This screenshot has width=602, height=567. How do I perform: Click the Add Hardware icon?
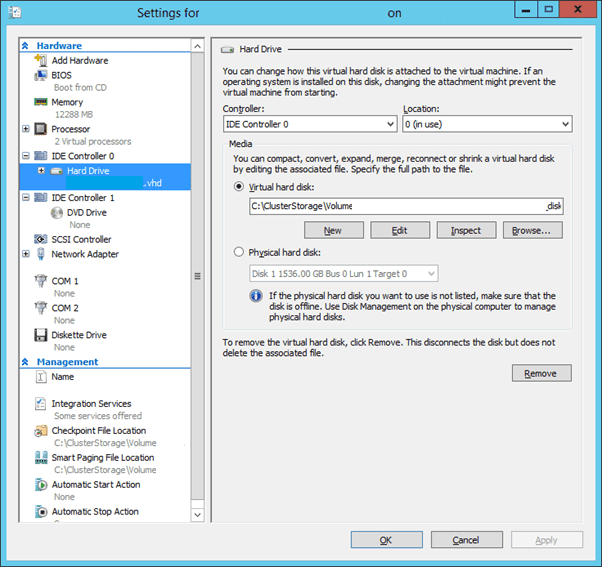(x=40, y=60)
